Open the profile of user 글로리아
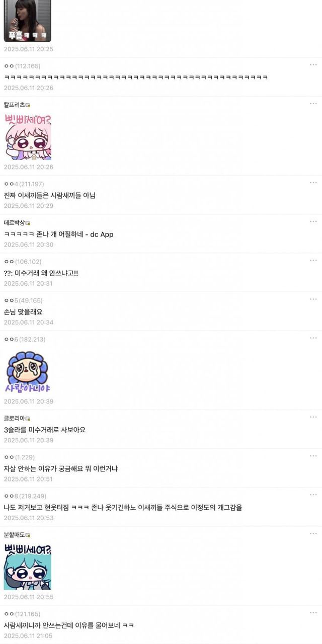322x644 pixels. click(x=14, y=418)
